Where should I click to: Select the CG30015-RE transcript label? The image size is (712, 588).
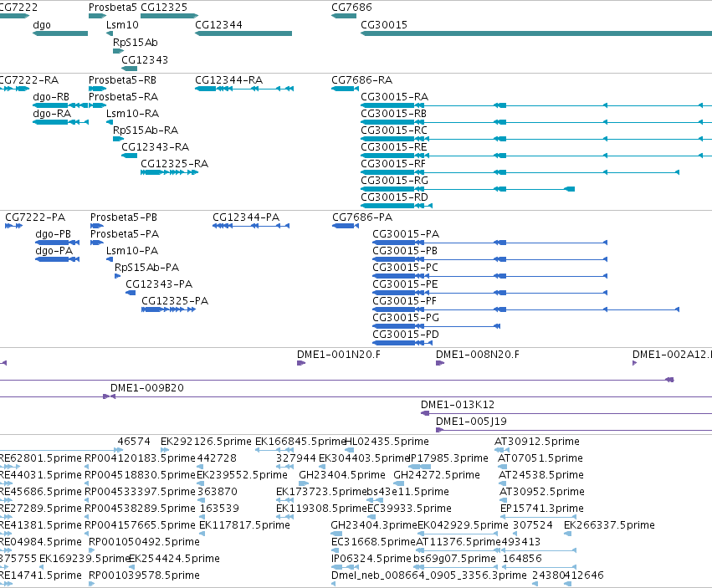[x=394, y=147]
